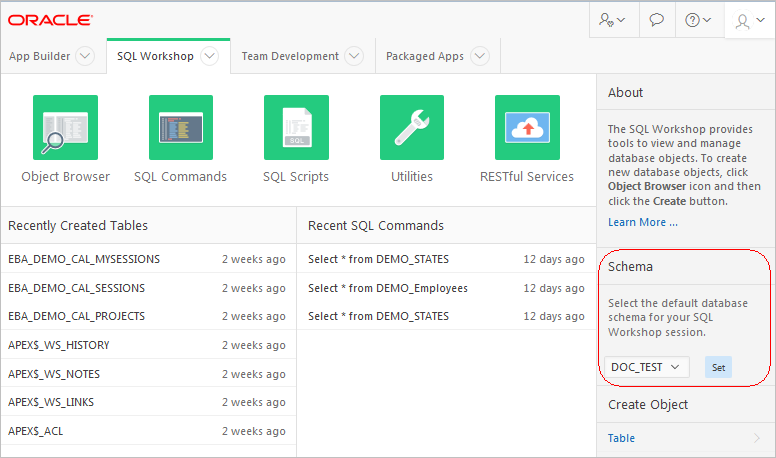This screenshot has width=776, height=458.
Task: Expand the Packaged Apps dropdown arrow
Action: (x=480, y=57)
